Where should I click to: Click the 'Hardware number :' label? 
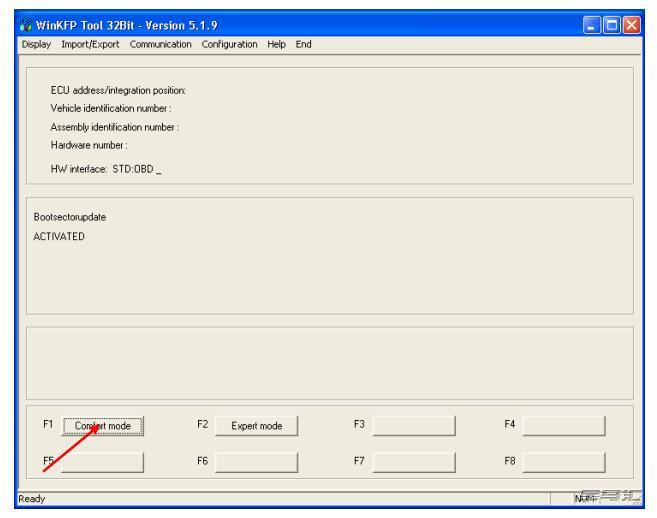[89, 145]
